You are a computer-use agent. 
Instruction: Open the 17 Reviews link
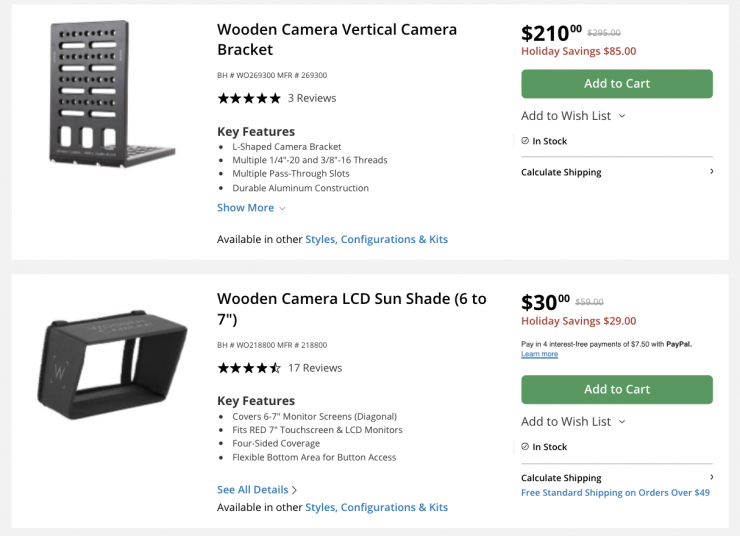coord(315,368)
